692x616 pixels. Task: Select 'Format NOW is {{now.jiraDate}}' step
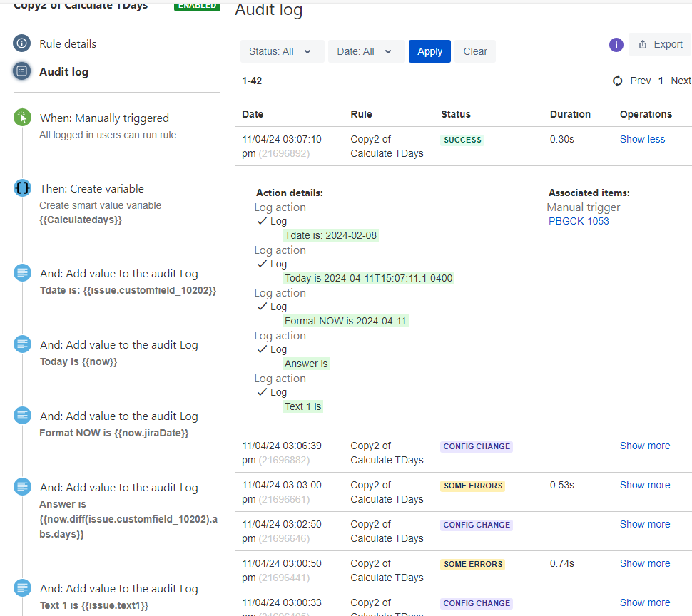[114, 433]
